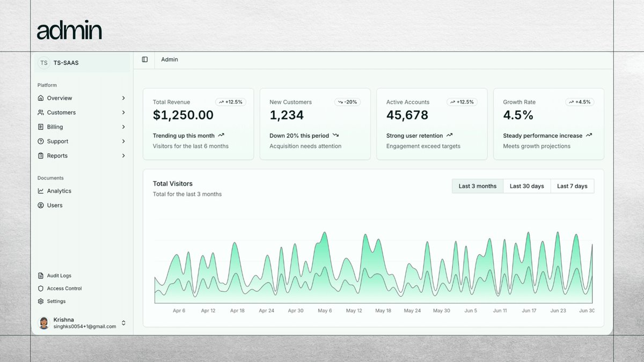The height and width of the screenshot is (362, 644).
Task: Click trending-up arrow beside 'Trending up this month'
Action: pos(221,136)
